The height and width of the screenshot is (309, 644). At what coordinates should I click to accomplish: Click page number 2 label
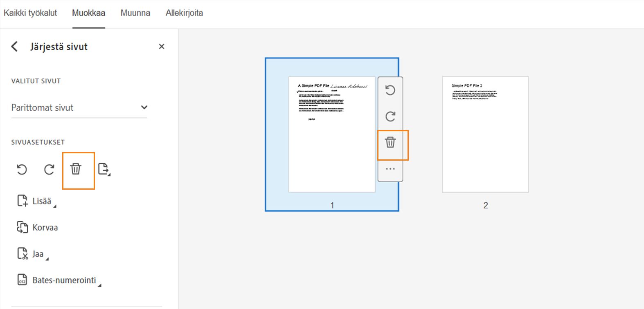coord(486,205)
